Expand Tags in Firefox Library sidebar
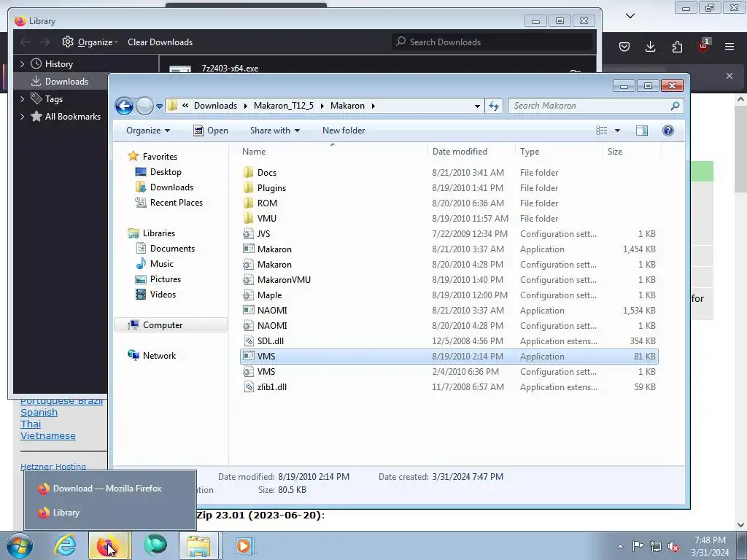Screen dimensions: 747x560 (22, 99)
